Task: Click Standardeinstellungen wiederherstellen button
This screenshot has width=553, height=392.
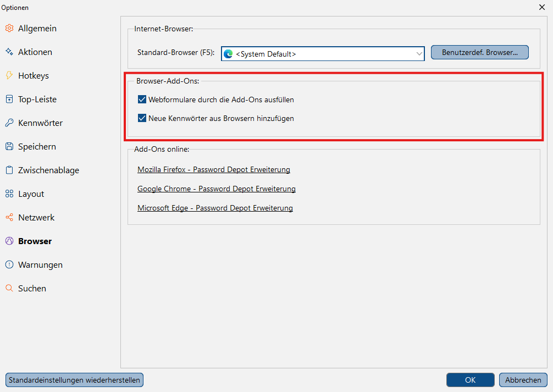Action: click(x=74, y=380)
